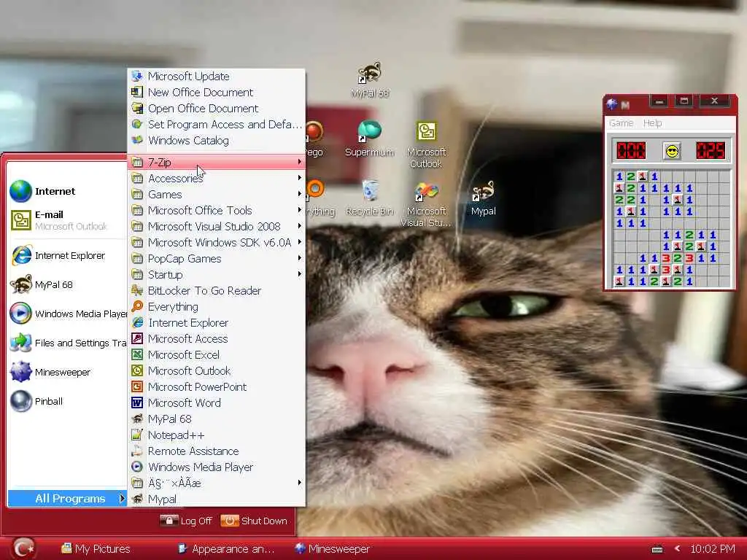Select the MyPal 68 desktop shortcut
Image resolution: width=747 pixels, height=560 pixels.
point(370,79)
